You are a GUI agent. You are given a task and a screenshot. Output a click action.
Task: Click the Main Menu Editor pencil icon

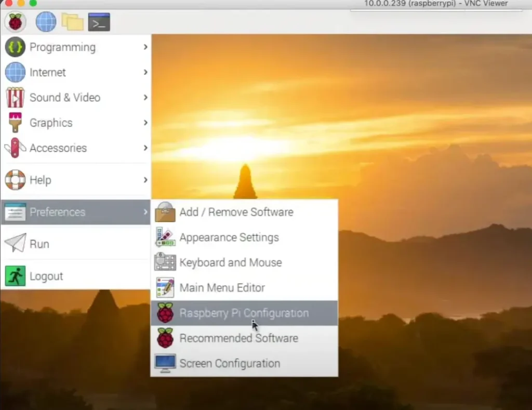(x=165, y=287)
